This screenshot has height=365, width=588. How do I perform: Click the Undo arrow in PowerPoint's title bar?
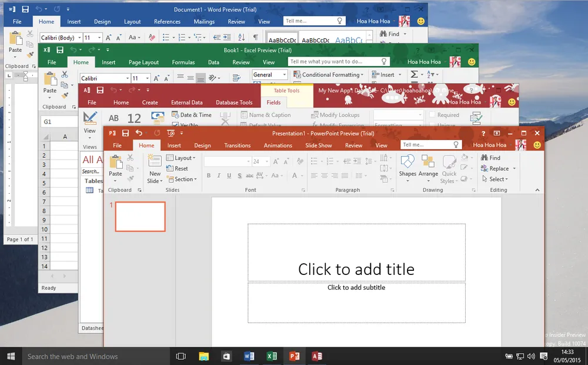(x=139, y=134)
